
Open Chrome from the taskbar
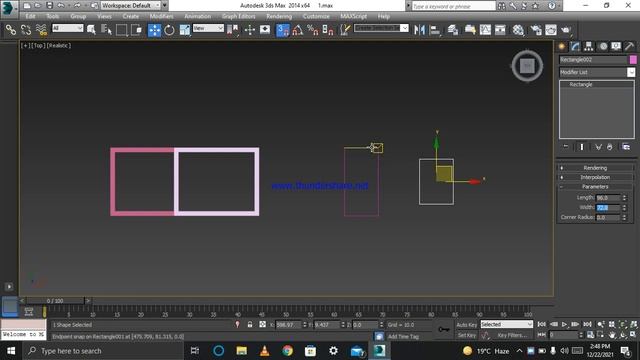tap(287, 351)
